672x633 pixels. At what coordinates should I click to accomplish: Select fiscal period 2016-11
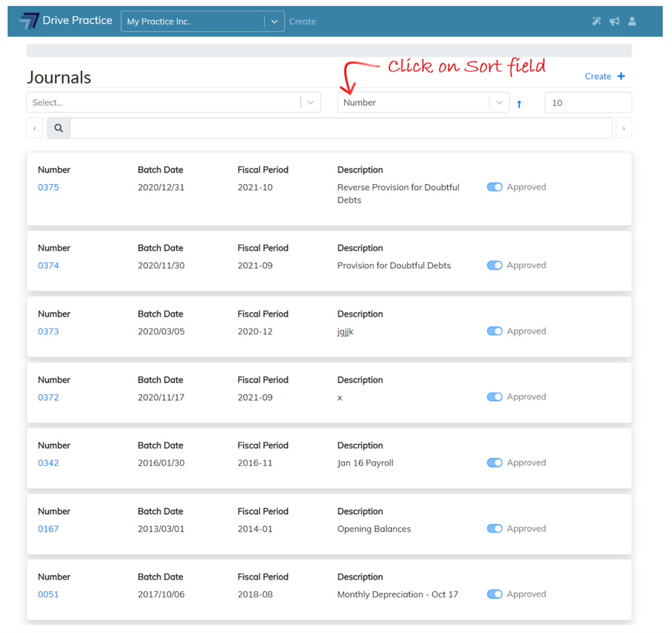255,463
